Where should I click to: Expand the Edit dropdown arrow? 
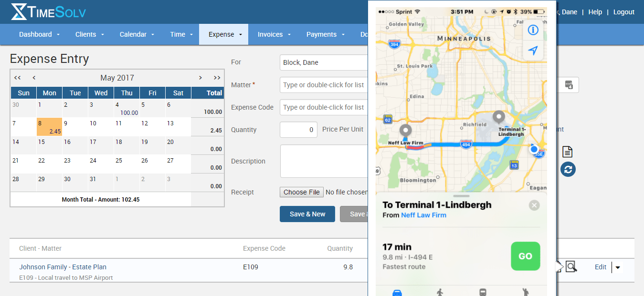pos(618,267)
